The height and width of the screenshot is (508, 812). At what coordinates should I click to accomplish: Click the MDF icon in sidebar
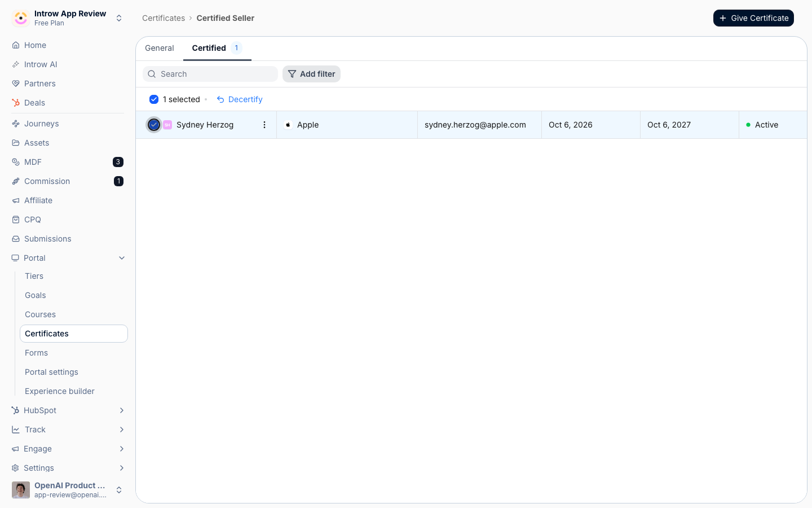coord(16,162)
